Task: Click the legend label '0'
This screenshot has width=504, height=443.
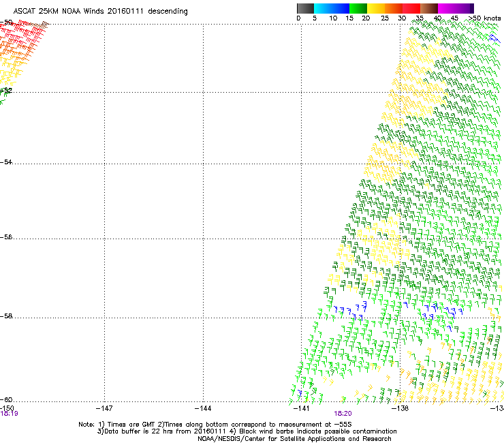Action: pos(298,18)
